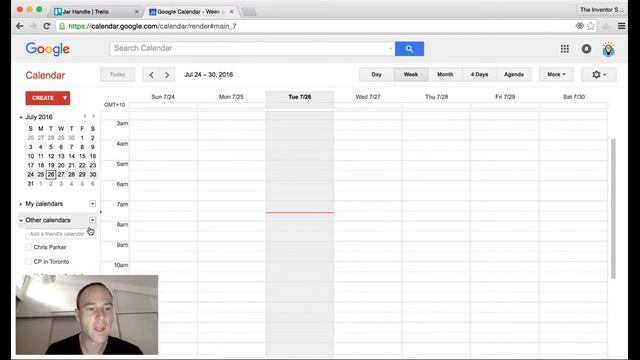Viewport: 640px width, 360px height.
Task: Open the account profile avatar
Action: pos(608,49)
